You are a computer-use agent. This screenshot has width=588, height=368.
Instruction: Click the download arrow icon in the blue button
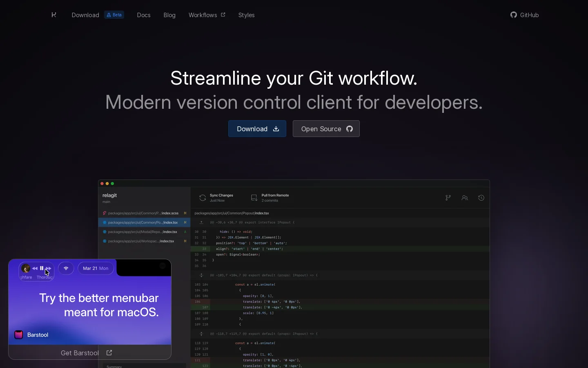coord(276,128)
